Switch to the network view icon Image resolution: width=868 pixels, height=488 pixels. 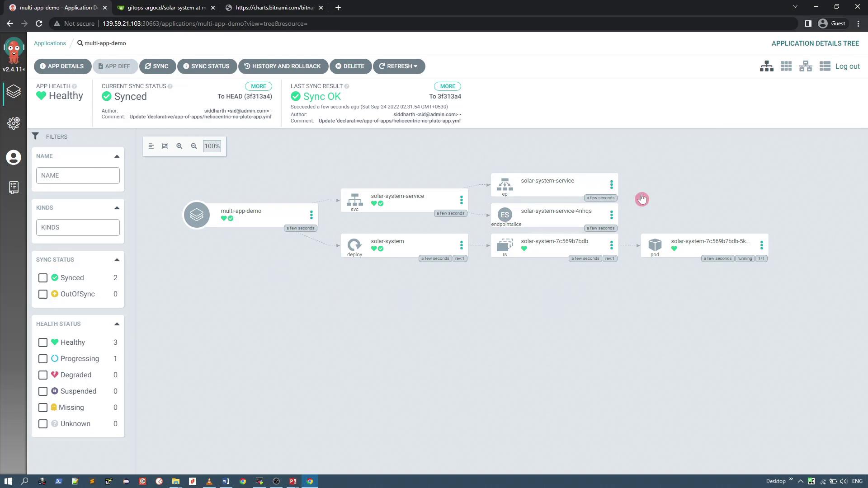coord(805,66)
